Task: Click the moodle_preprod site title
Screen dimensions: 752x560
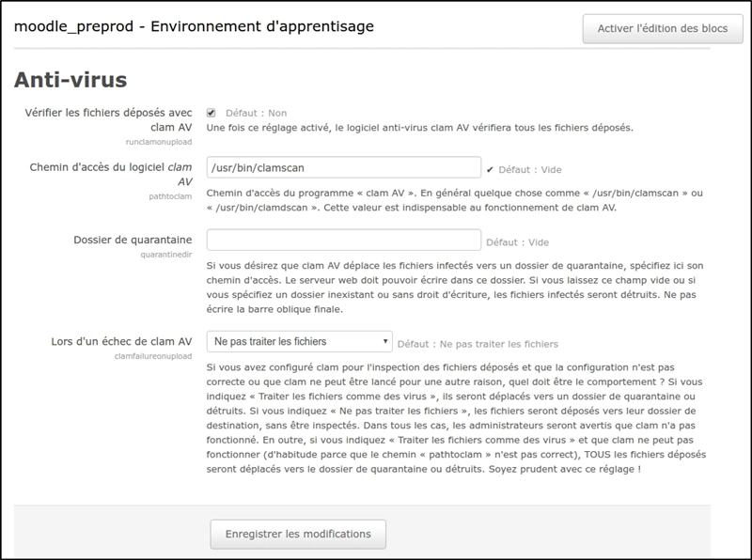Action: pyautogui.click(x=193, y=26)
